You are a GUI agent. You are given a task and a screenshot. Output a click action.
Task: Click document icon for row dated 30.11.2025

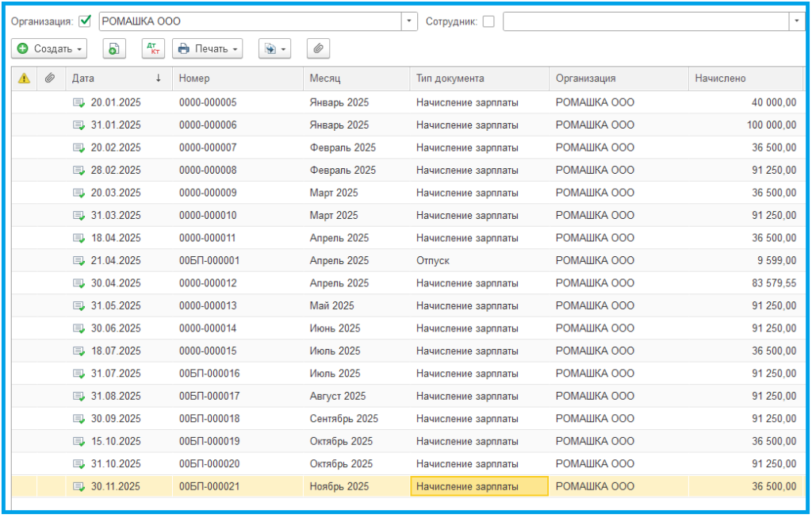[79, 486]
